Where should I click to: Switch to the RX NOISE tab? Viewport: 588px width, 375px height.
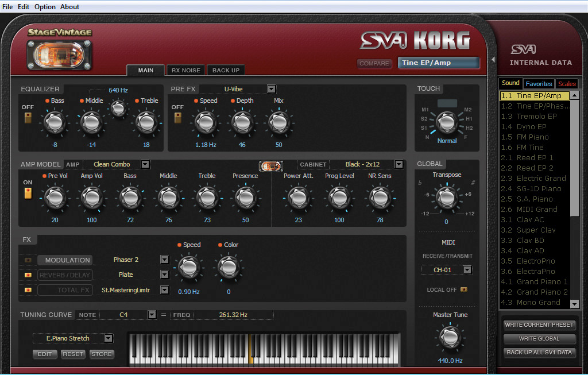[185, 70]
